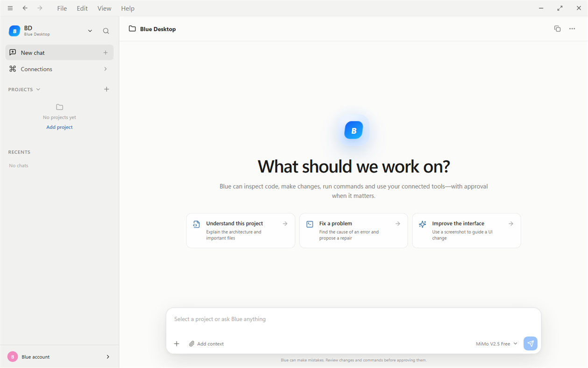Open the hamburger menu icon

tap(10, 8)
